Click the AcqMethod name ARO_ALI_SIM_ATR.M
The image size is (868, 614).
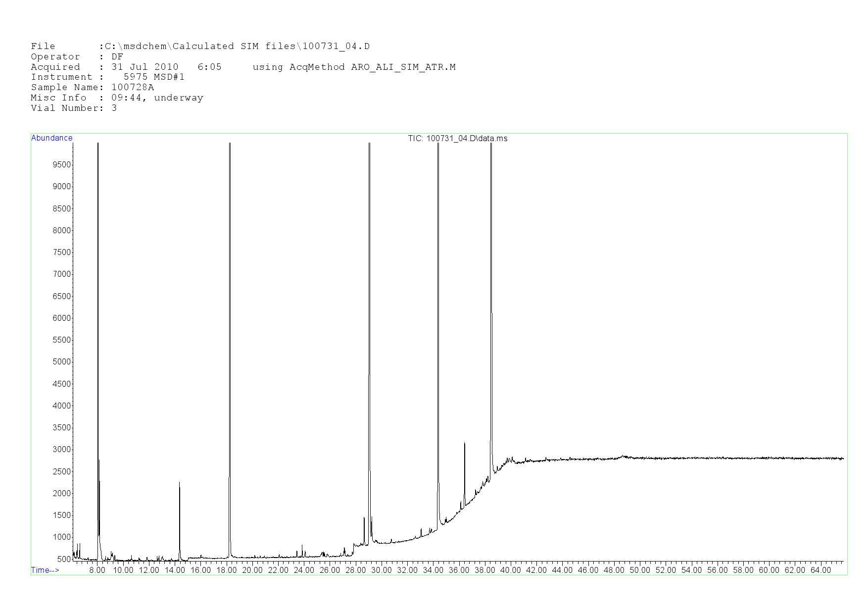pyautogui.click(x=403, y=67)
